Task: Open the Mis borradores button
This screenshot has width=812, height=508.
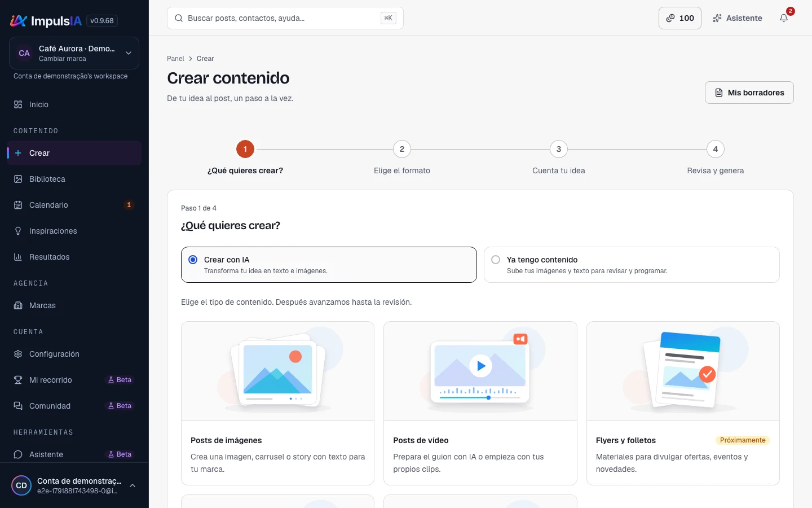Action: click(749, 93)
